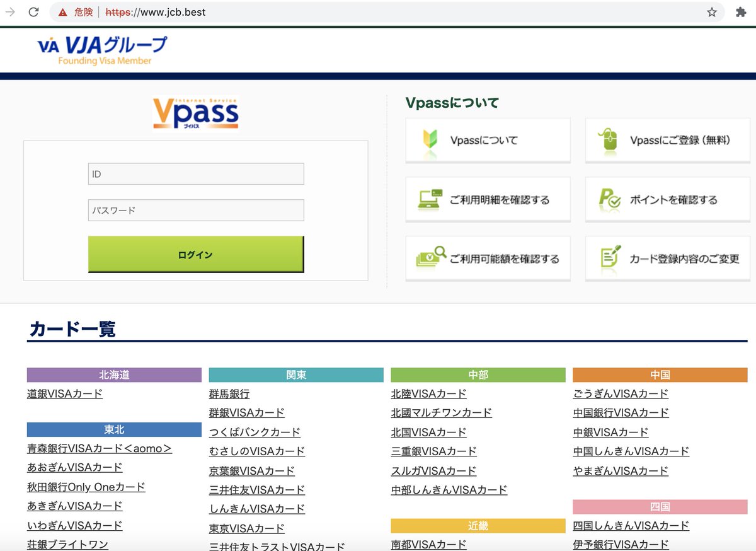This screenshot has width=756, height=551.
Task: Click the 関東 region header
Action: (x=296, y=374)
